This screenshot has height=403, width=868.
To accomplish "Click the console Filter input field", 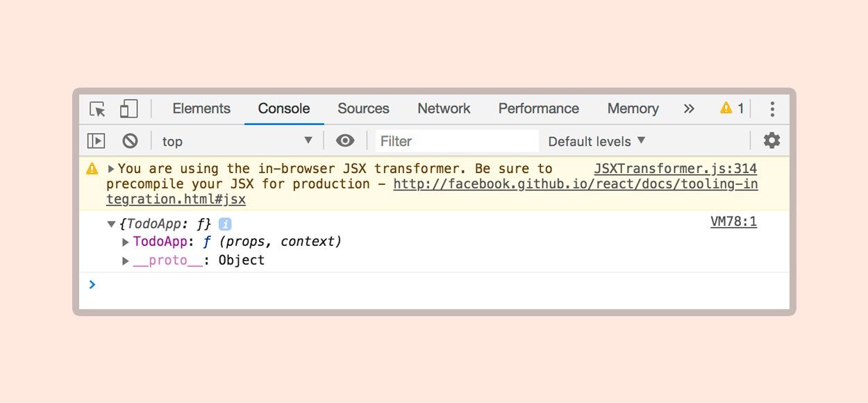I will tap(456, 141).
